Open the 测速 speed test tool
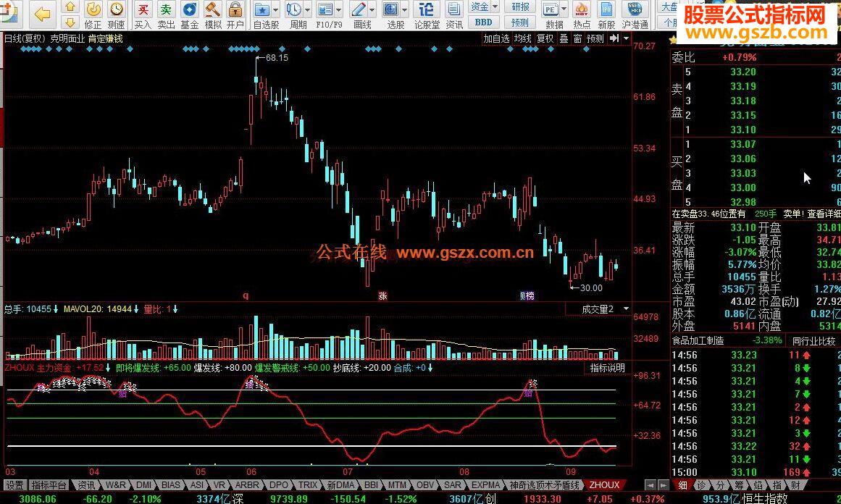The height and width of the screenshot is (504, 841). click(x=117, y=15)
